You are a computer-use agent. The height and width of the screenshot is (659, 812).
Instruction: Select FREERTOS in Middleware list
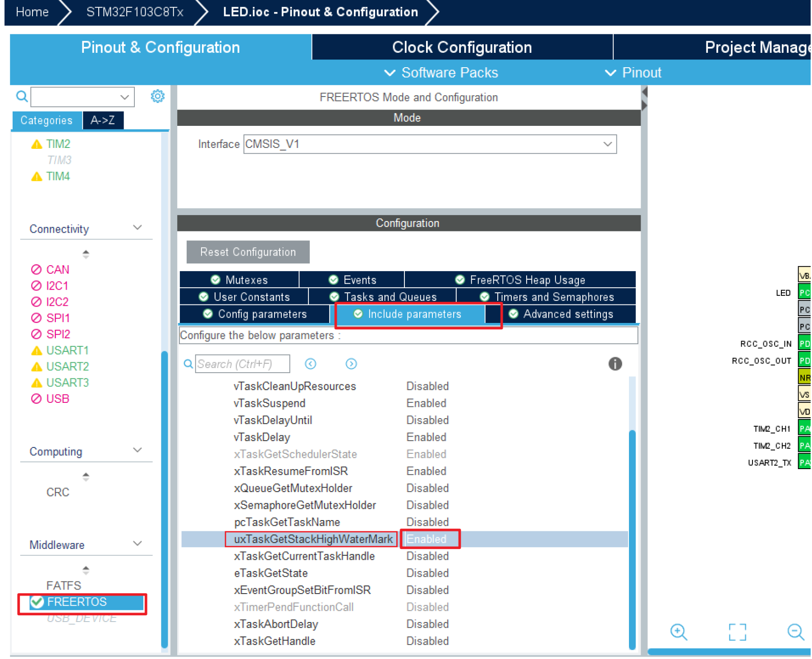87,602
